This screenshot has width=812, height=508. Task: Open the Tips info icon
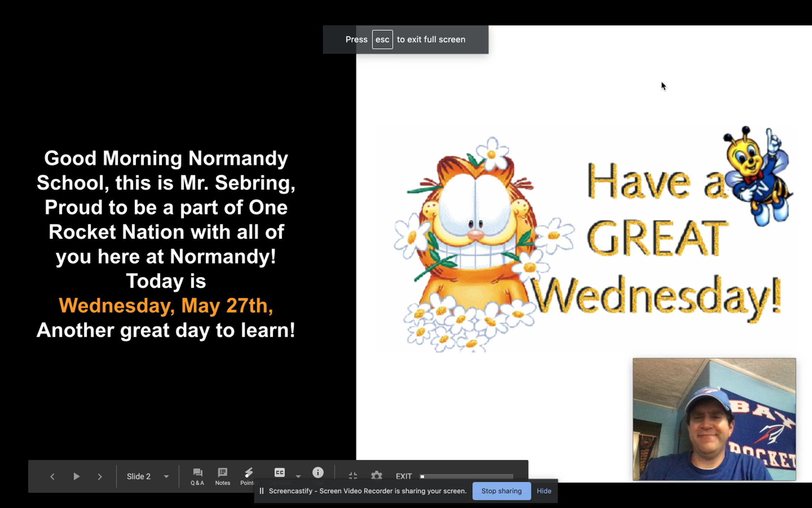tap(318, 472)
